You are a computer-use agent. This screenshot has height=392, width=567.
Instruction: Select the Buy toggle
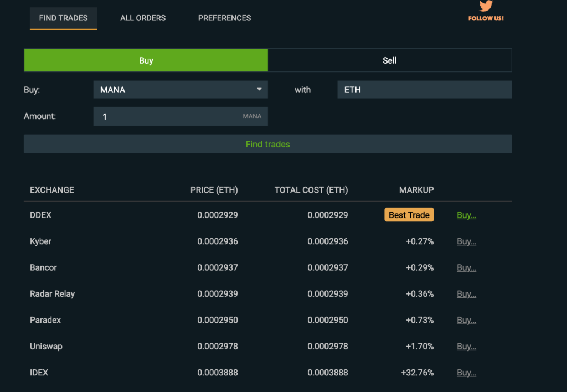pos(146,60)
